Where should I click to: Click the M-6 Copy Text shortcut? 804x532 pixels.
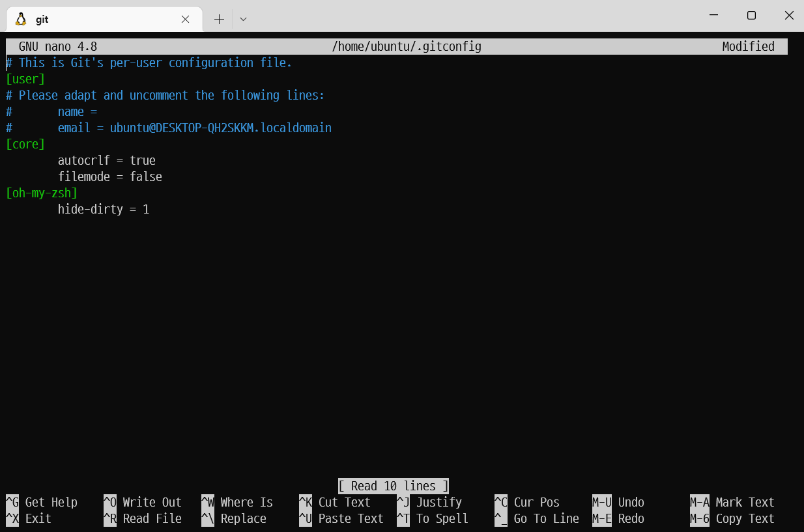click(732, 519)
